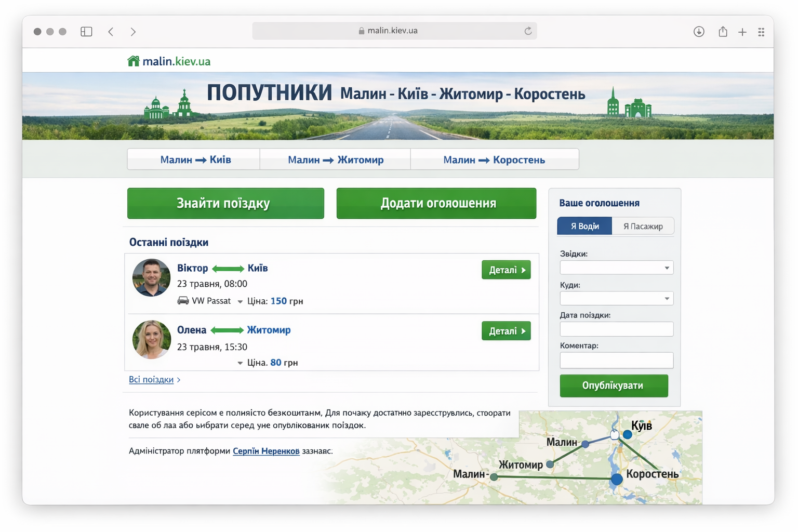Expand the arrow beside Віктор's price
Image resolution: width=798 pixels, height=532 pixels.
pyautogui.click(x=240, y=302)
